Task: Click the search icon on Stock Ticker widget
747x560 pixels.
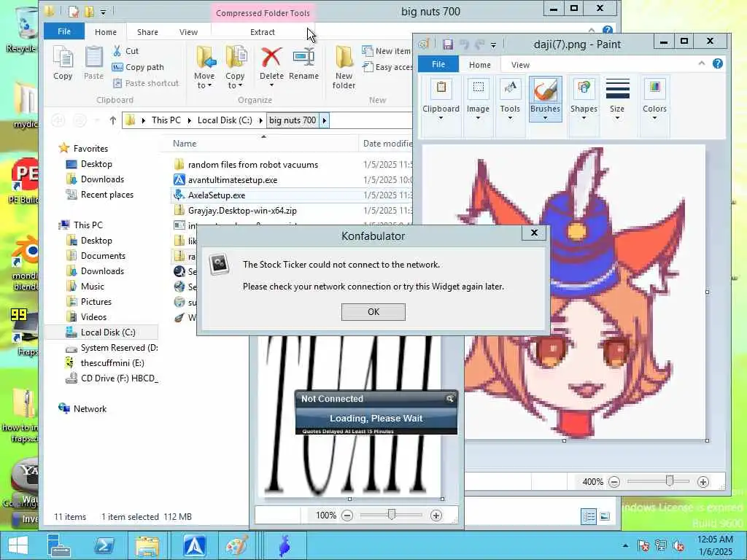Action: (x=449, y=399)
